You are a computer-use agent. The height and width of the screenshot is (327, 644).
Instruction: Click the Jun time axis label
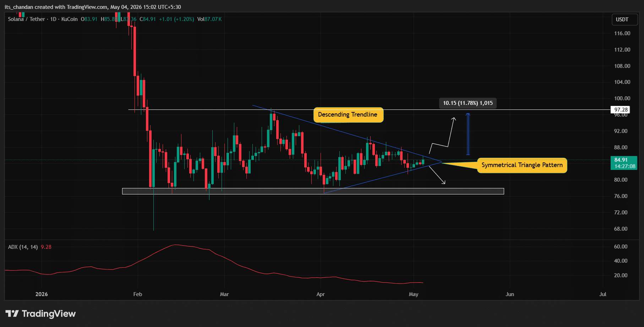click(x=510, y=294)
